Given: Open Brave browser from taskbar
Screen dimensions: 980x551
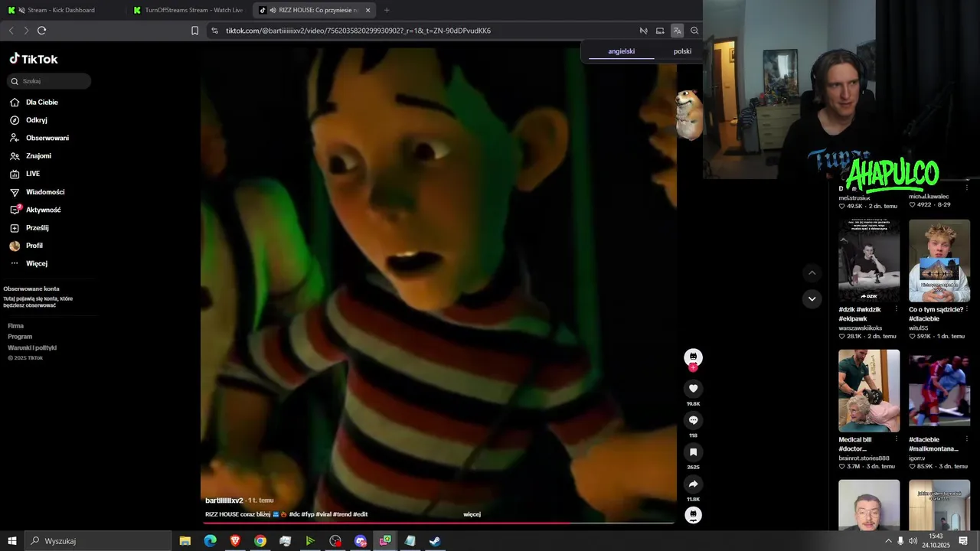Looking at the screenshot, I should click(x=235, y=541).
